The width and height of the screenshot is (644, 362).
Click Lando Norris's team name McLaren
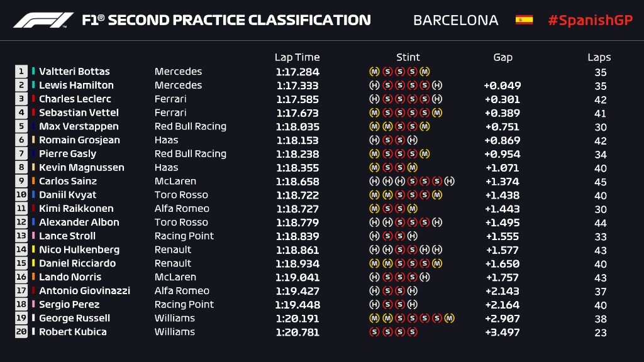[x=175, y=277]
